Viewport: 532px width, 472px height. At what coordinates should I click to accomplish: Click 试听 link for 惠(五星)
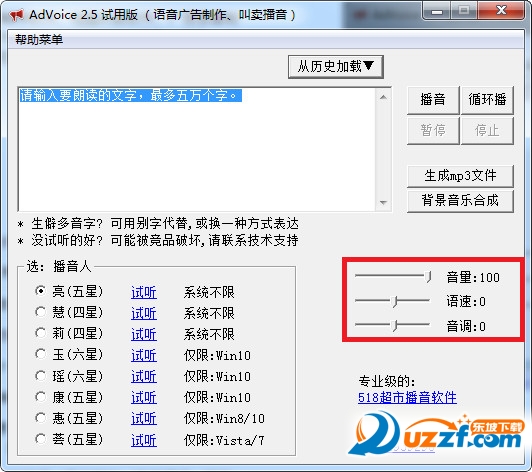point(144,419)
